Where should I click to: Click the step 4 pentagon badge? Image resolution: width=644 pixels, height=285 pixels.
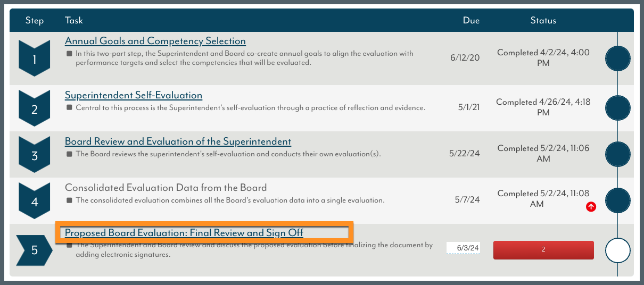pos(35,202)
